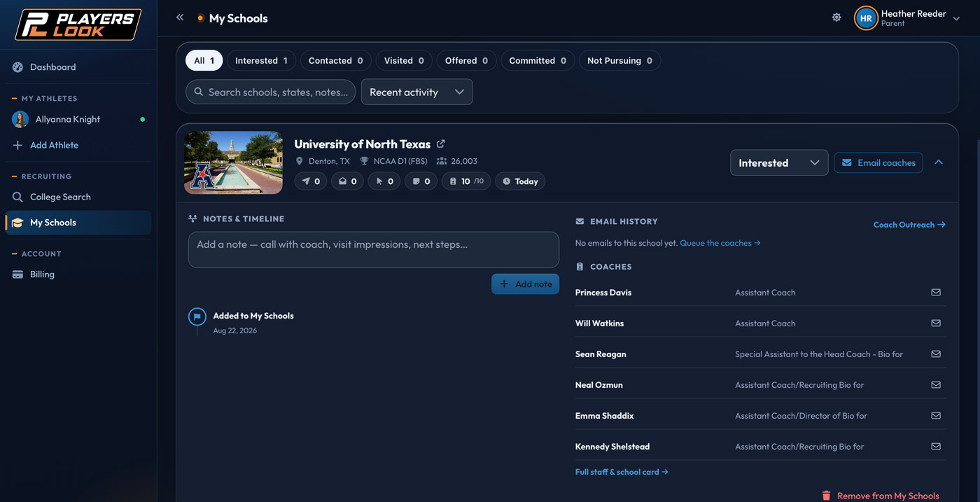
Task: Click Add Athlete in sidebar
Action: (x=78, y=145)
